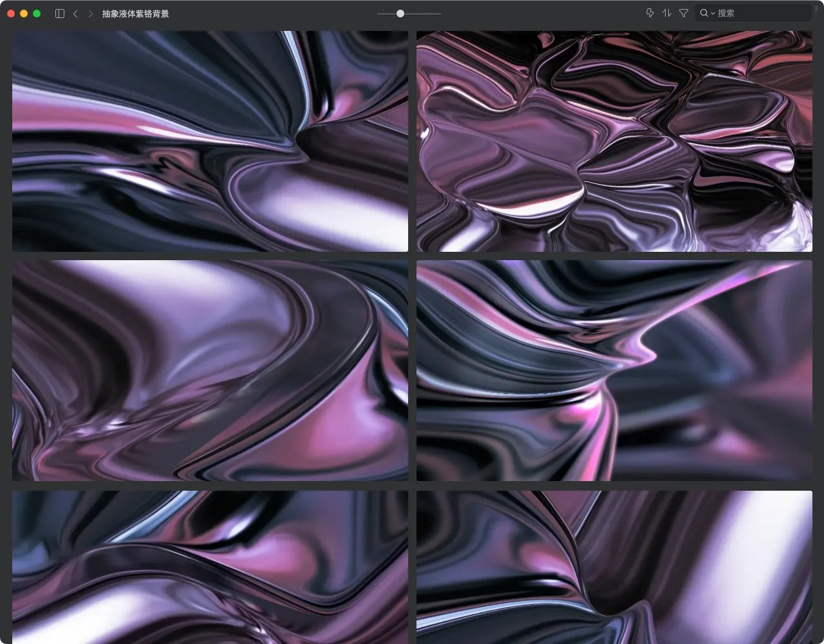This screenshot has height=644, width=824.
Task: Open the bottom-right image with white streak
Action: (614, 567)
